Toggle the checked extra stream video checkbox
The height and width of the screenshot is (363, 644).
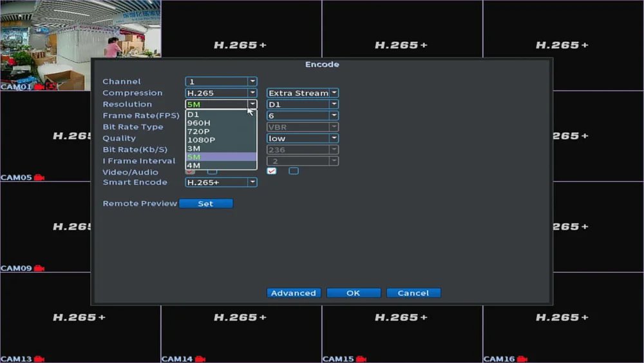tap(272, 171)
